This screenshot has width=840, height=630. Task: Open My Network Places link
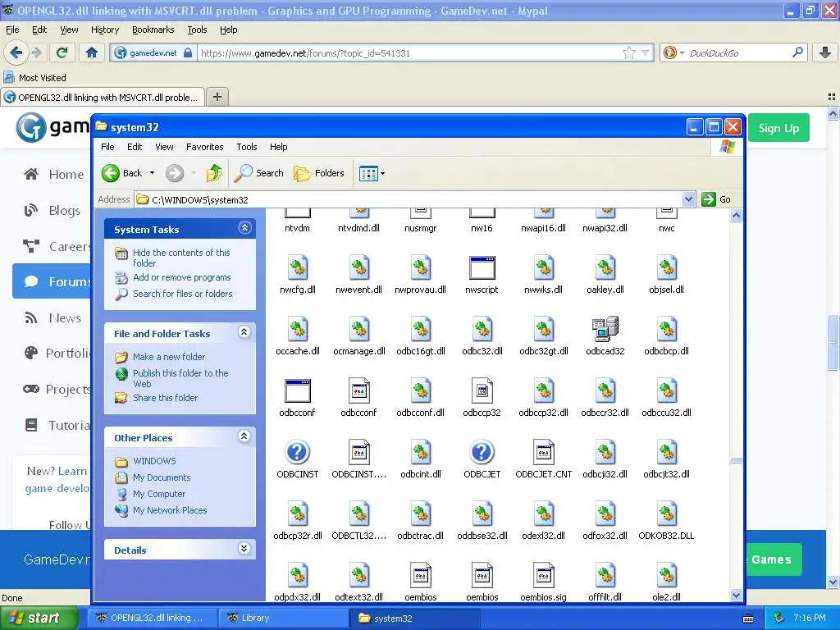pos(170,510)
